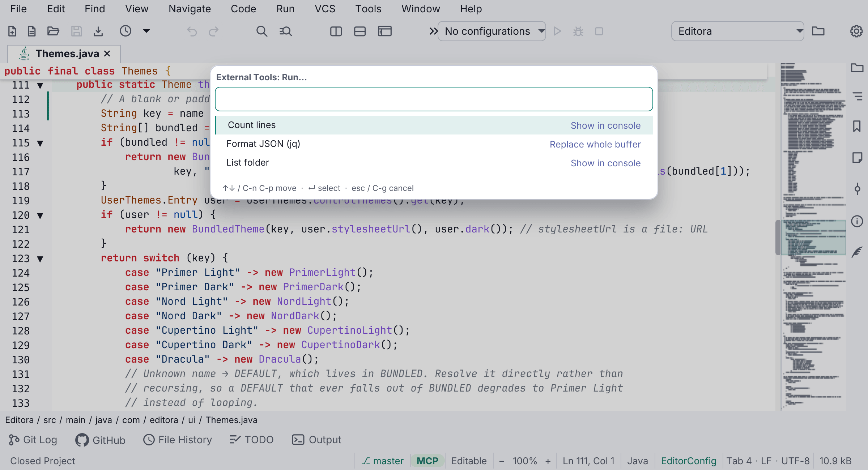Open the Navigate menu
868x470 pixels.
click(x=190, y=9)
